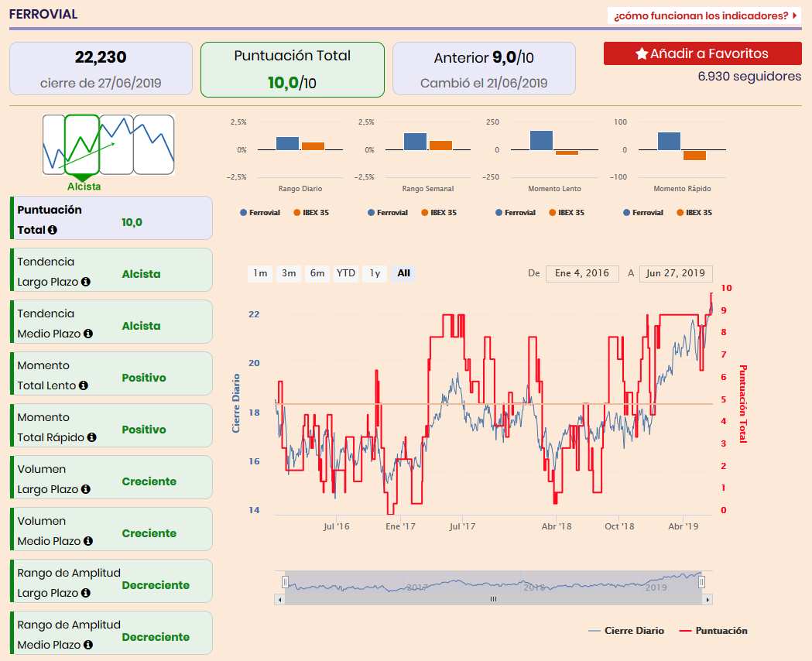Click the IBEX 35 orange bar in Rango Semanal
812x661 pixels.
pos(440,146)
